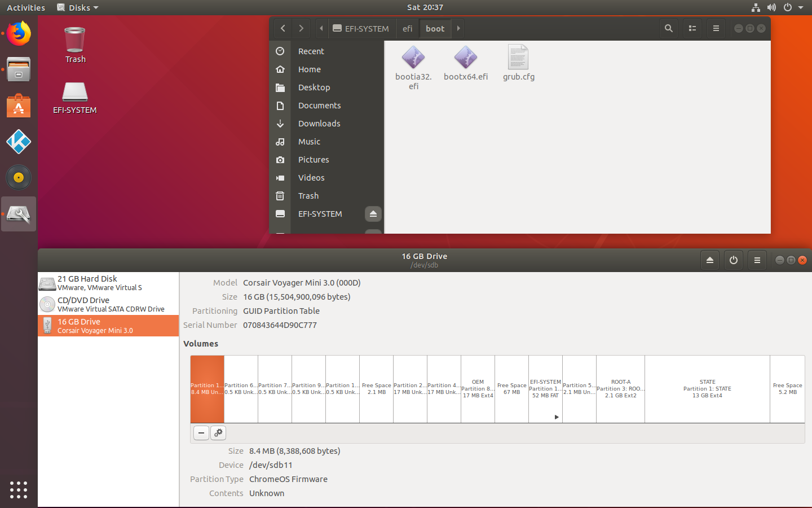The width and height of the screenshot is (812, 508).
Task: Open the clock showing Sat 20:37
Action: click(x=425, y=7)
